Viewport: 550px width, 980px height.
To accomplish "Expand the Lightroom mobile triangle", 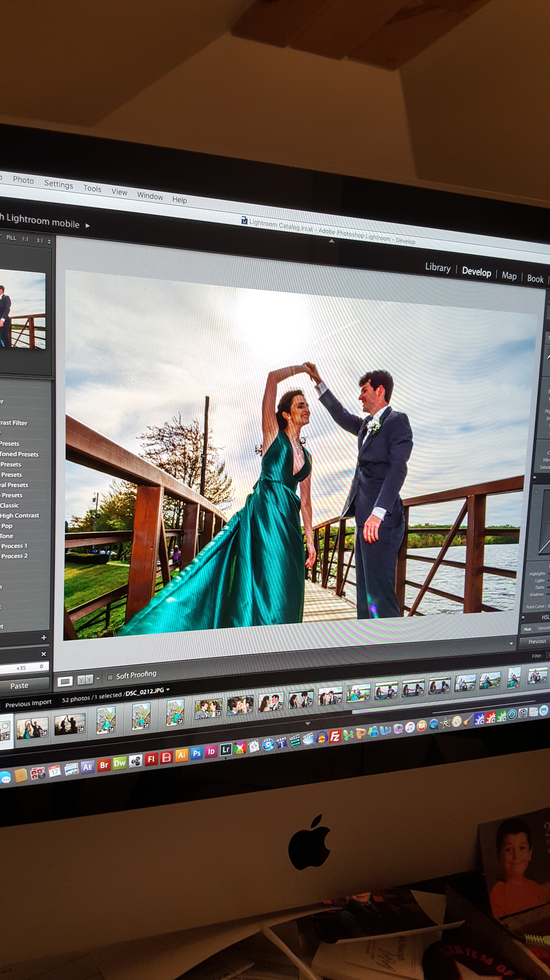I will 88,226.
